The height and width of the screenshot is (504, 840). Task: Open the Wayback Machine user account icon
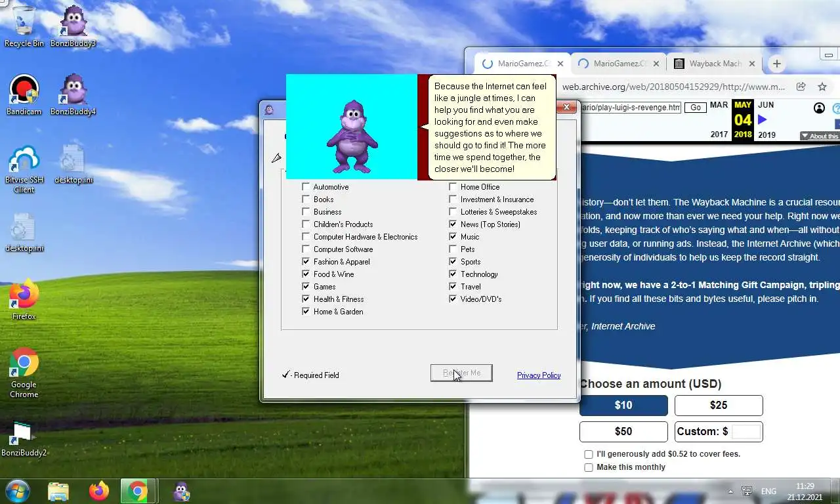pyautogui.click(x=819, y=108)
